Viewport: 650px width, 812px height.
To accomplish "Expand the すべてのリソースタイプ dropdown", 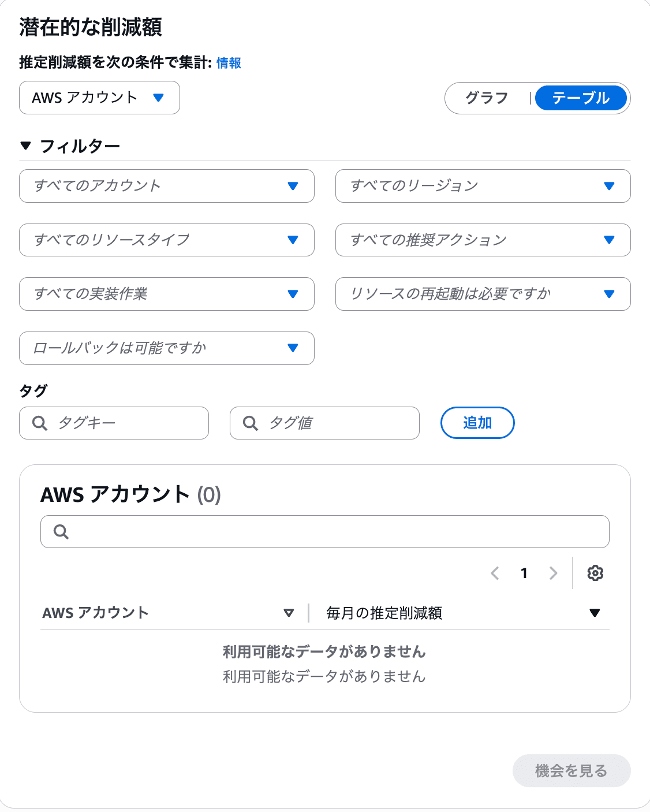I will coord(166,240).
